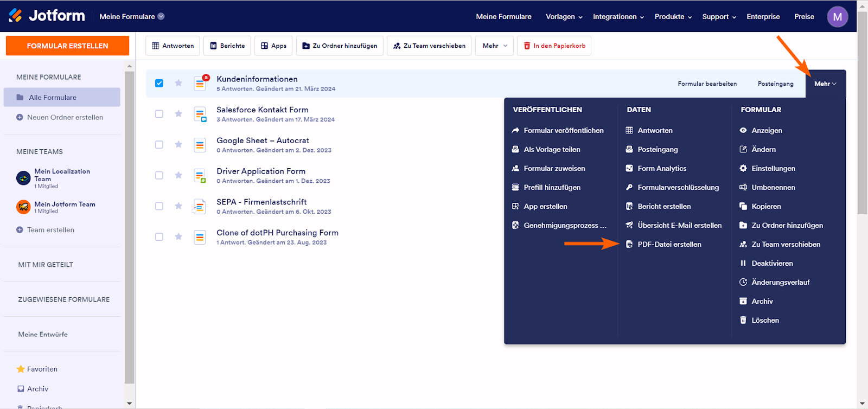Click the sidebar scrollbar
Viewport: 868px width, 409px height.
pyautogui.click(x=129, y=228)
